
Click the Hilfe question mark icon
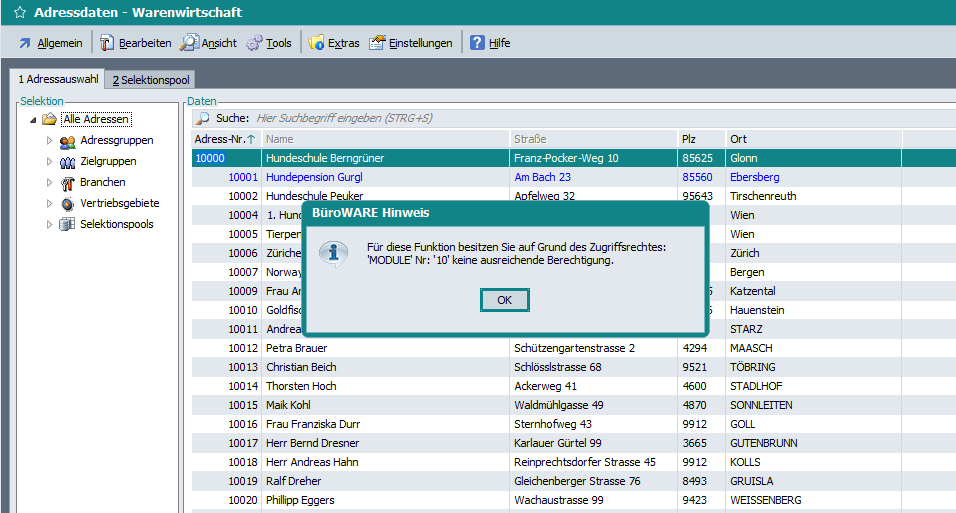pyautogui.click(x=478, y=43)
